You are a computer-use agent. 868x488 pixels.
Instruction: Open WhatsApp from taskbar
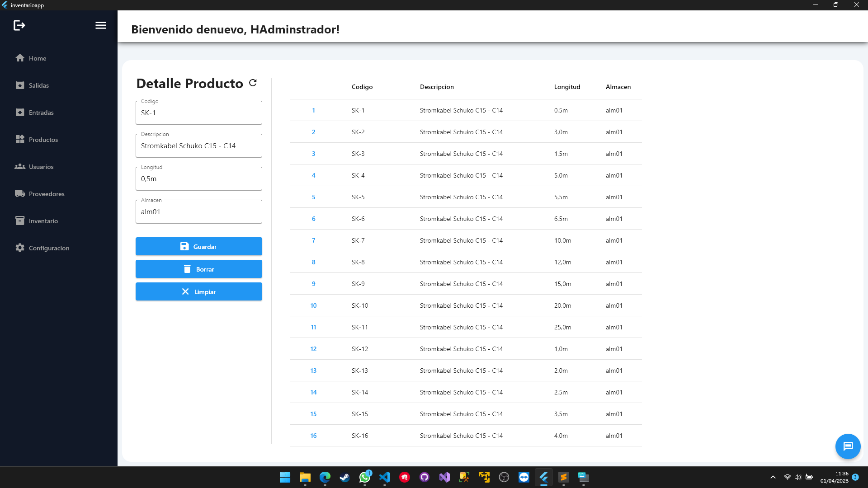coord(364,477)
